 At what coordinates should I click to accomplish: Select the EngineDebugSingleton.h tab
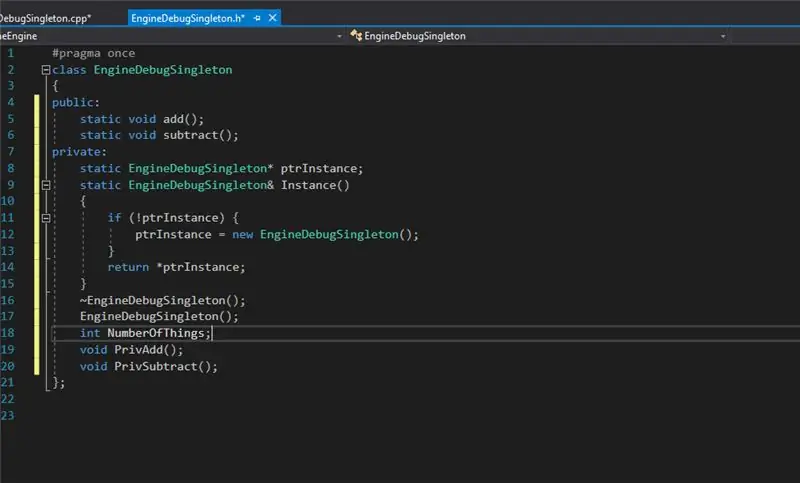click(188, 18)
